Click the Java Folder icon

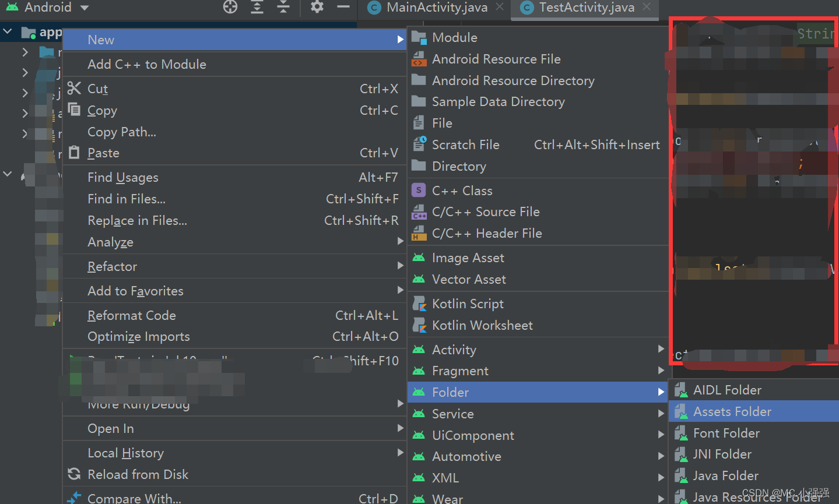click(680, 475)
